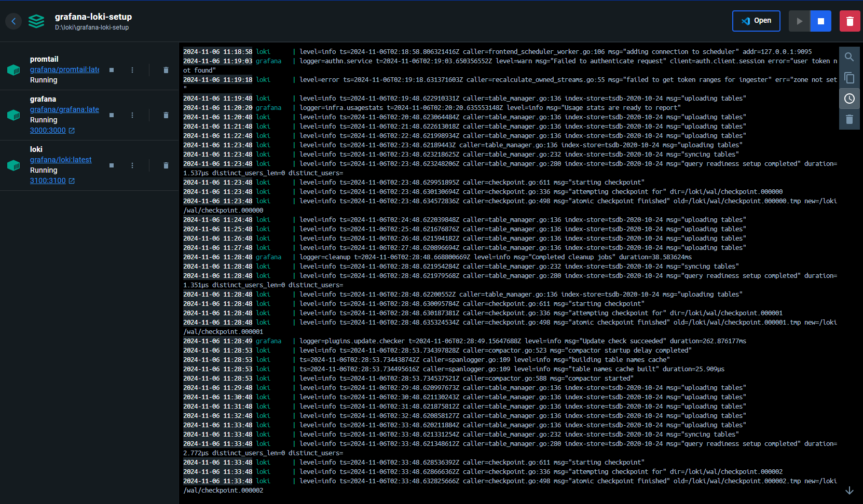Delete the promtail container

coord(166,70)
